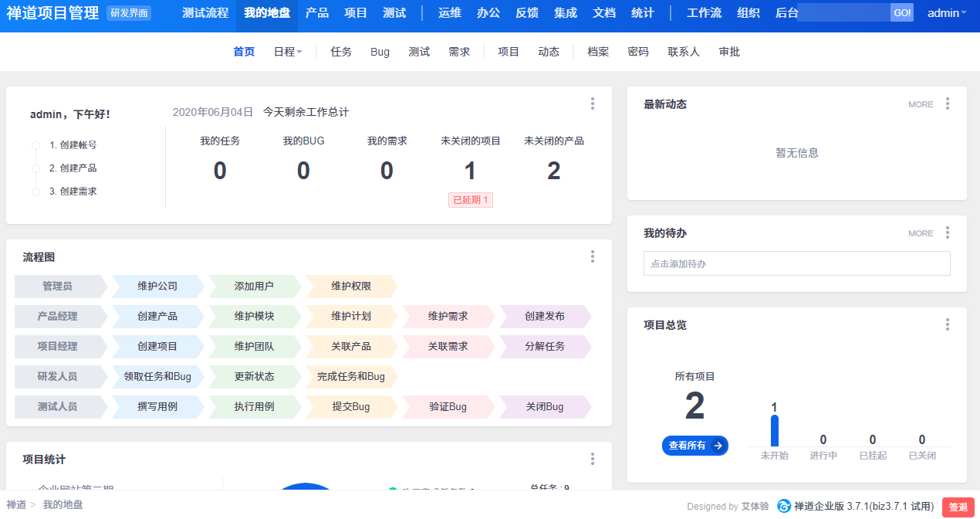Select step 1 创建帐号 circle
This screenshot has height=519, width=980.
(35, 145)
